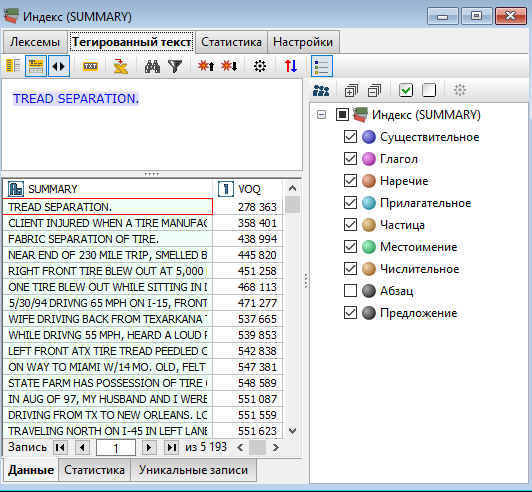
Task: Toggle the Местоимение checkbox
Action: pyautogui.click(x=350, y=247)
